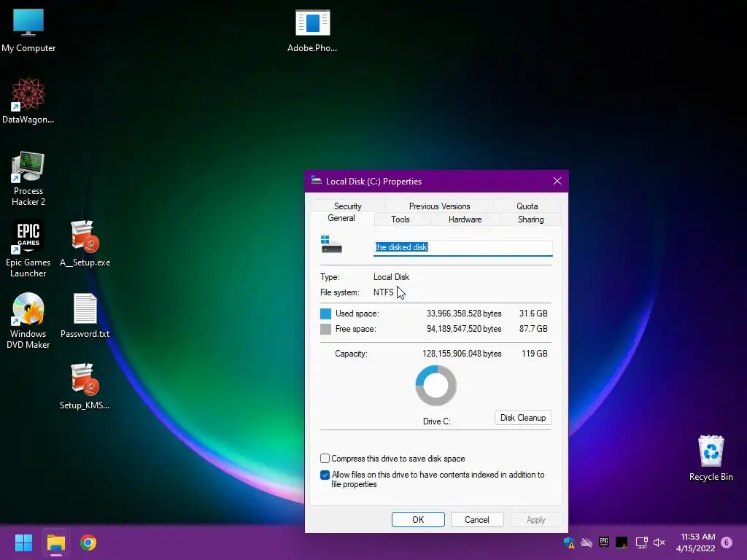
Task: Open the notification count badge
Action: [727, 542]
